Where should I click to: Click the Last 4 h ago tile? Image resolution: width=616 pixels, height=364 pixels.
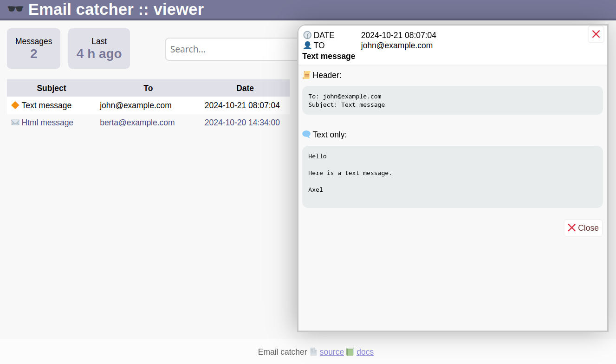[99, 49]
